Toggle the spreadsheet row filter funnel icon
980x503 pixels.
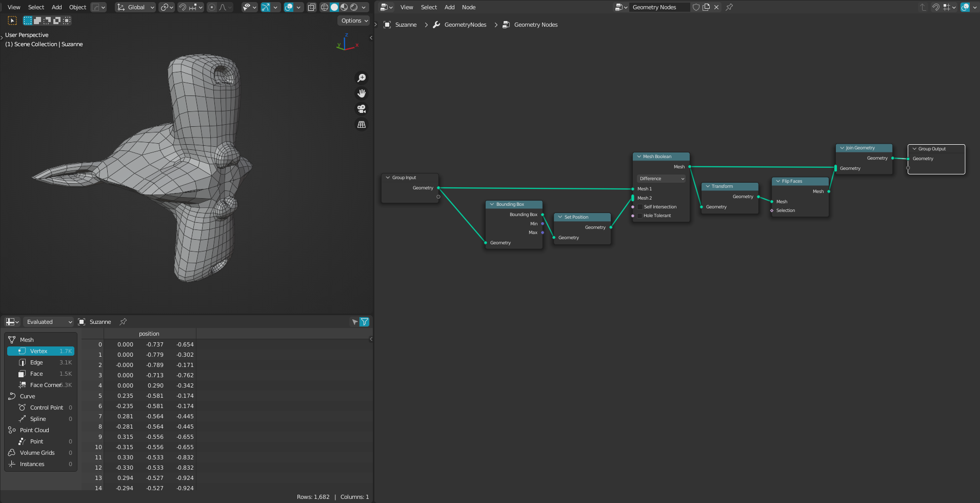365,322
